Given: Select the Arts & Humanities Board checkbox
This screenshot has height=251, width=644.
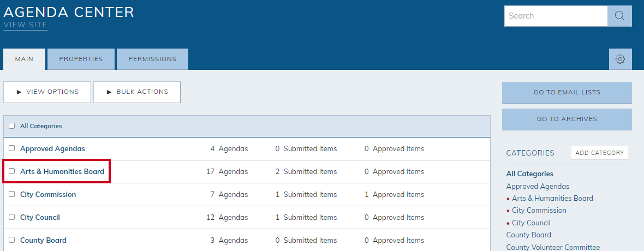Looking at the screenshot, I should tap(12, 171).
